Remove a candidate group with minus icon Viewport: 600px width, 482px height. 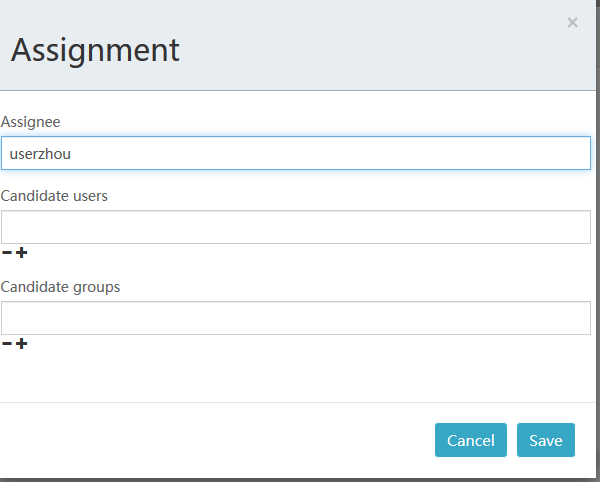coord(7,344)
